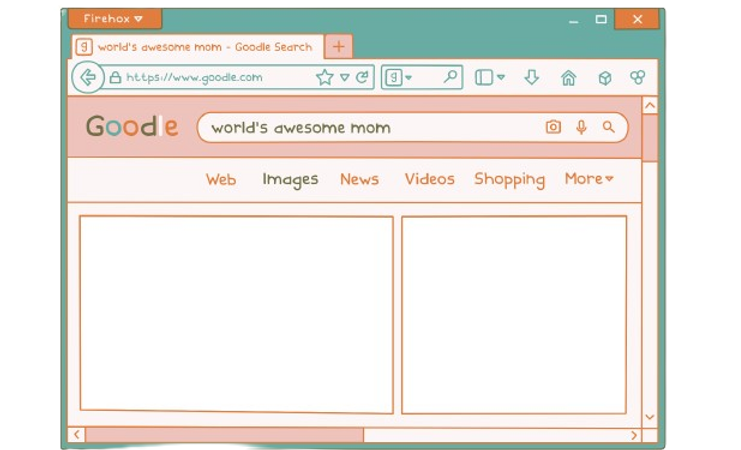The width and height of the screenshot is (741, 450).
Task: Open the cube add-ons icon
Action: tap(605, 78)
